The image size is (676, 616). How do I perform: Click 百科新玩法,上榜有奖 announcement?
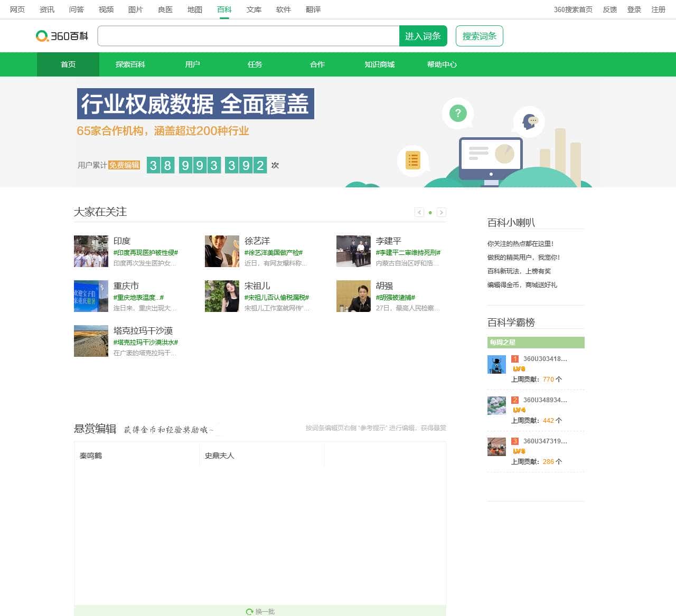[x=519, y=271]
